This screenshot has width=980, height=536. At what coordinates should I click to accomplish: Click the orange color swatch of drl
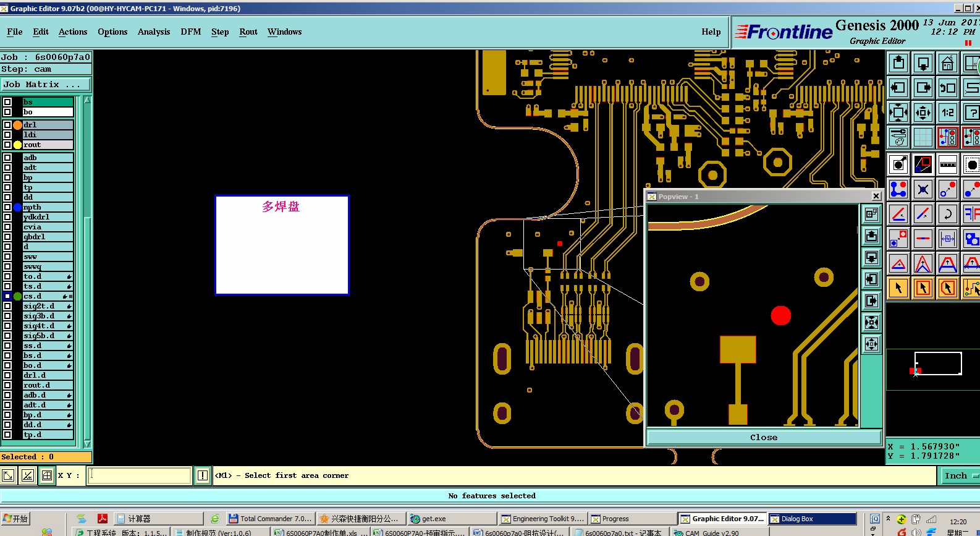click(18, 125)
